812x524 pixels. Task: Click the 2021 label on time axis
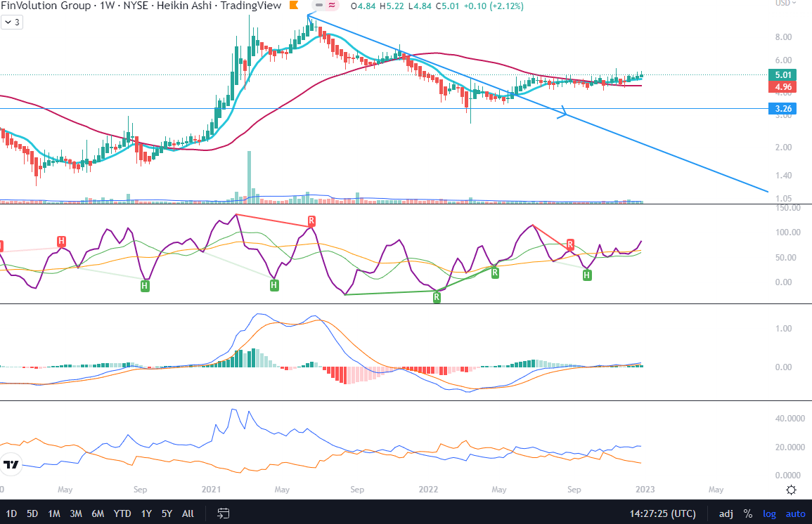click(x=212, y=490)
